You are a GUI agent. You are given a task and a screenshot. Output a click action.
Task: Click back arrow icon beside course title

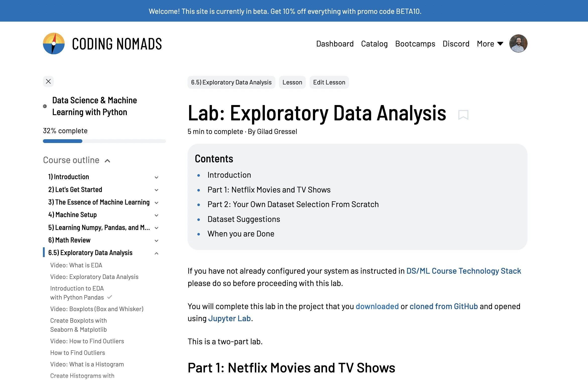[x=45, y=106]
